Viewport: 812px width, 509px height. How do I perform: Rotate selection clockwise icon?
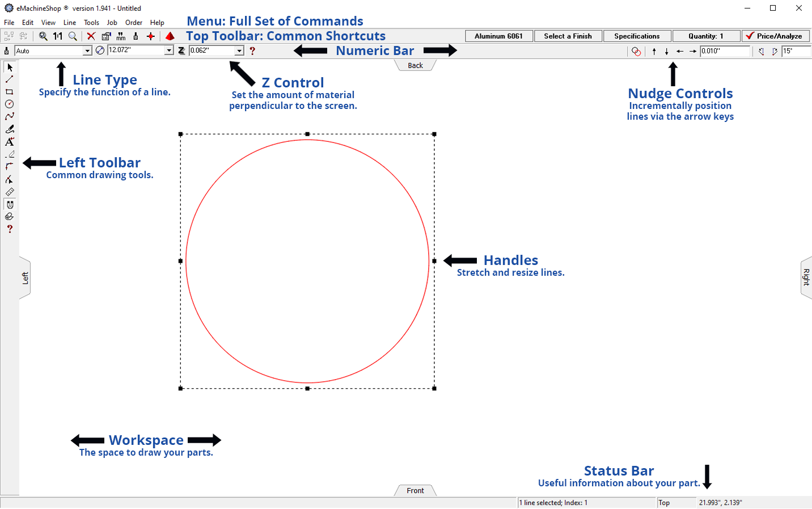click(x=775, y=51)
